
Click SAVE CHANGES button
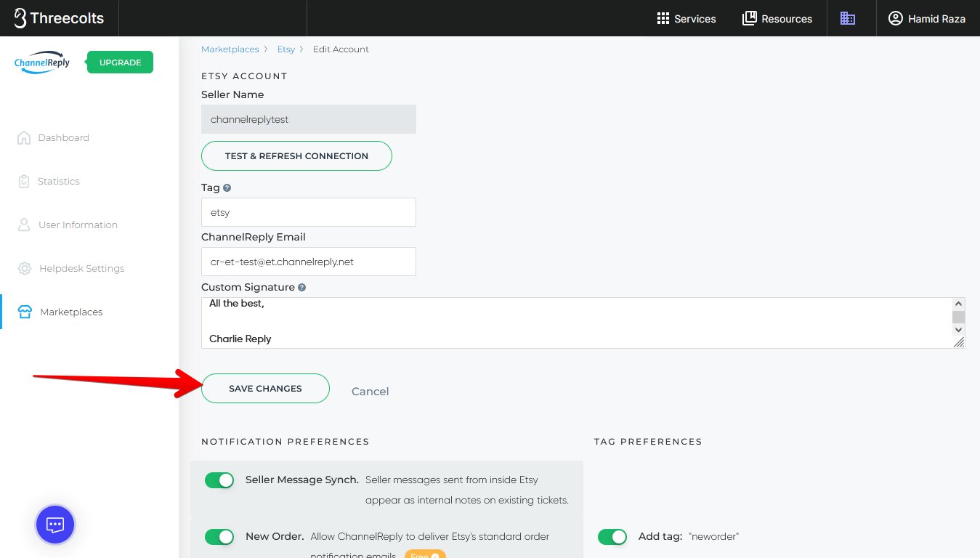coord(265,389)
